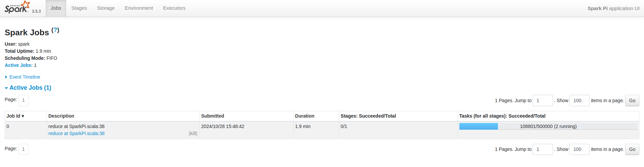Image resolution: width=644 pixels, height=167 pixels.
Task: Click the help question mark icon
Action: (55, 30)
